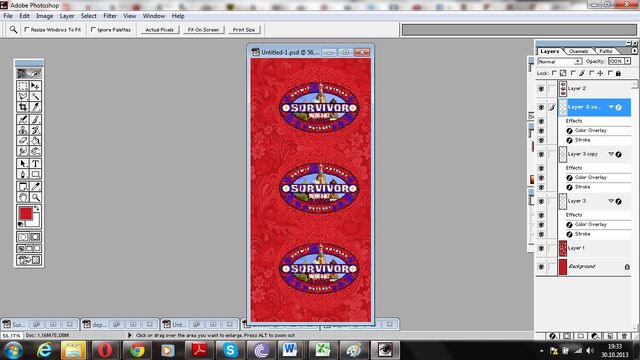Open the Opacity slider arrow
The height and width of the screenshot is (360, 640).
628,61
